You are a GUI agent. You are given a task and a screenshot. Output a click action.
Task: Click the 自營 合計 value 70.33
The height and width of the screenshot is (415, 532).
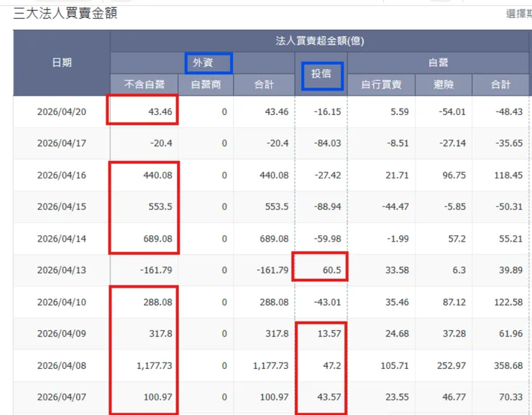tap(510, 397)
